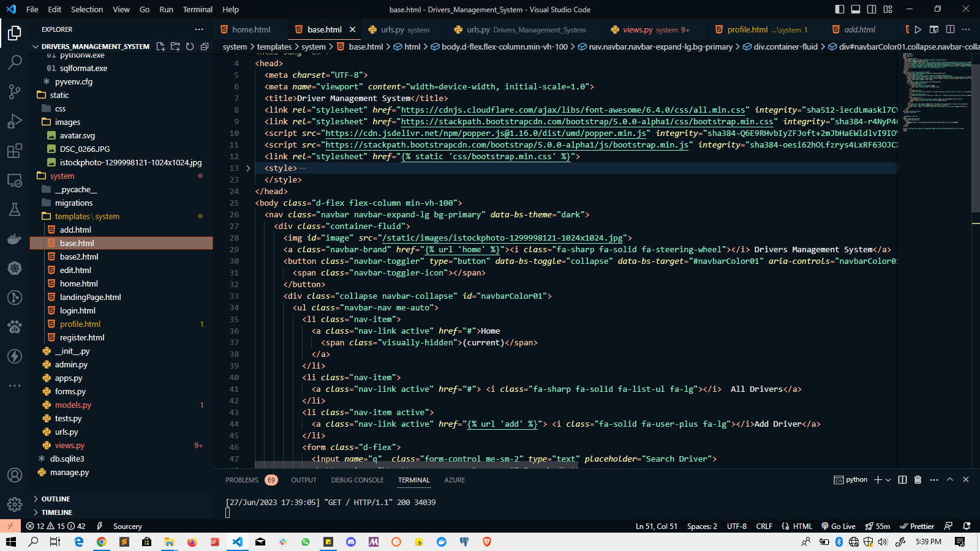Open the DEBUG CONSOLE panel tab

357,480
